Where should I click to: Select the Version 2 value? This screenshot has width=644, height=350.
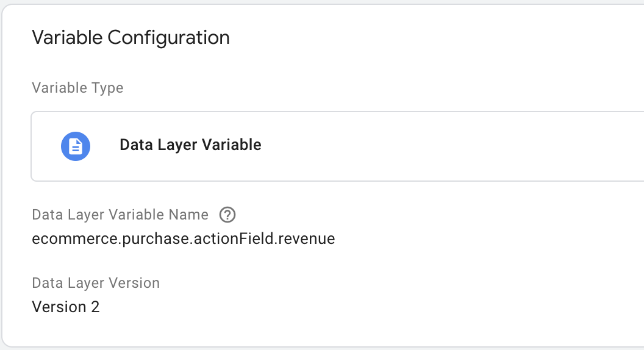coord(66,307)
